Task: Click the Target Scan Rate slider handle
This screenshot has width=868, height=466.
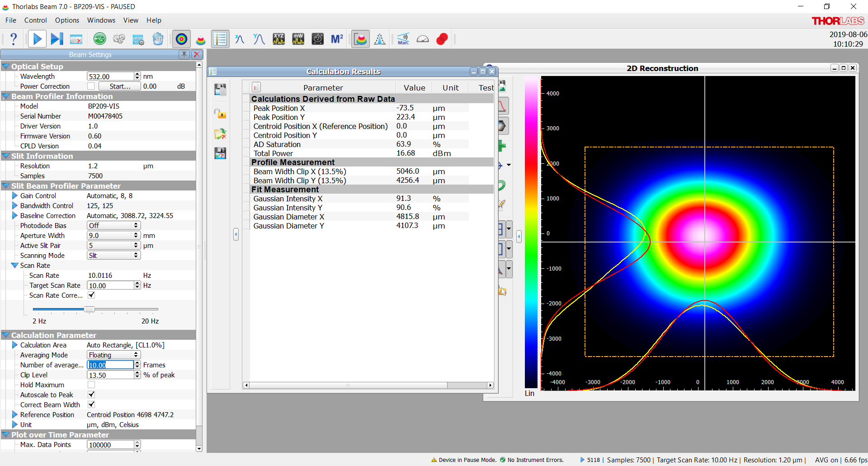Action: coord(90,309)
